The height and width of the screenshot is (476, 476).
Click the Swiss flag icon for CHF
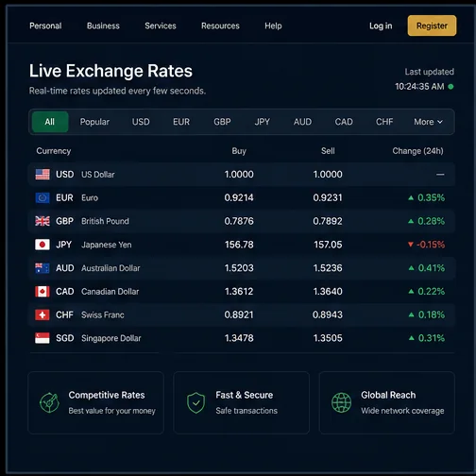coord(42,314)
